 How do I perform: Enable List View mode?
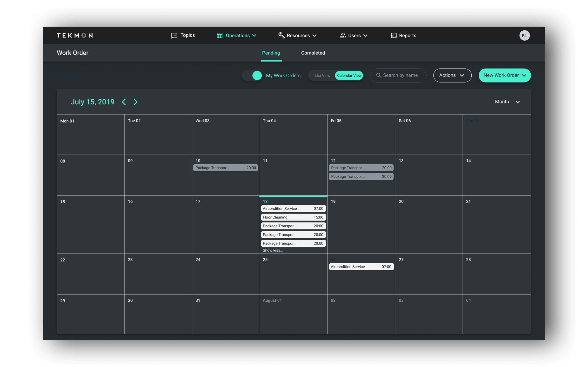(322, 76)
